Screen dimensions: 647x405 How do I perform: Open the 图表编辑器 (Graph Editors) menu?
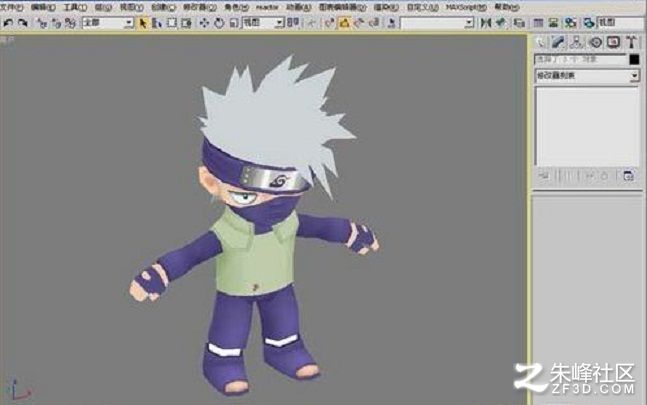(x=342, y=7)
